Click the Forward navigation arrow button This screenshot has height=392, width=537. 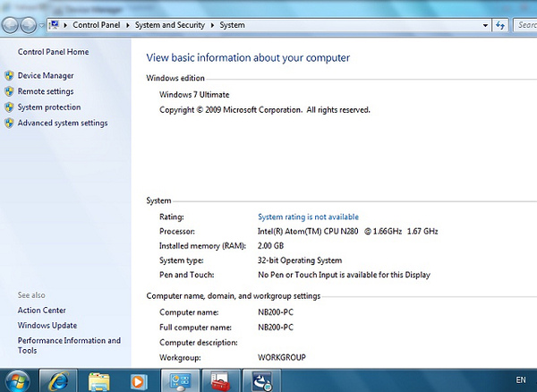[x=28, y=25]
